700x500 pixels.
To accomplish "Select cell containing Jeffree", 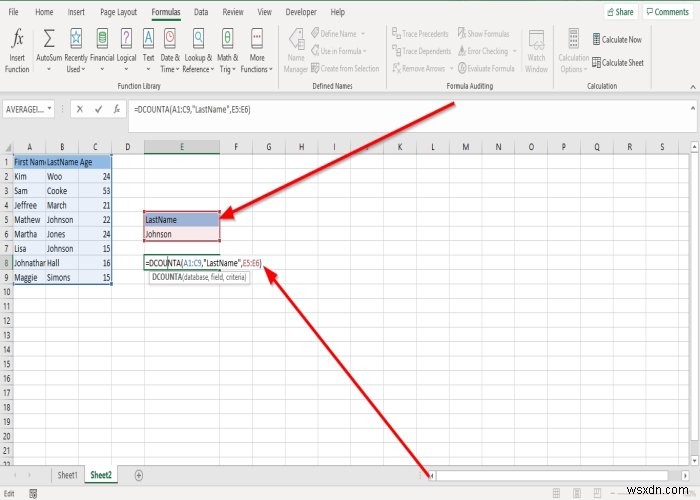I will tap(29, 205).
